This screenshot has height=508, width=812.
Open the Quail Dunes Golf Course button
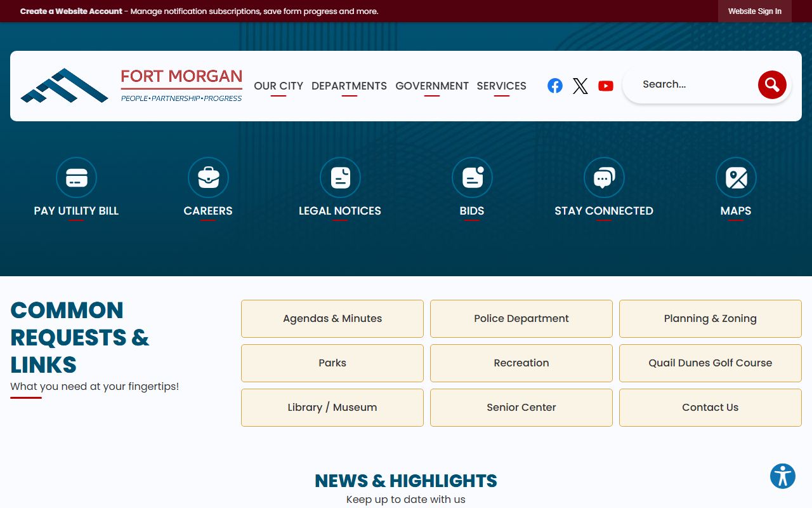coord(710,363)
